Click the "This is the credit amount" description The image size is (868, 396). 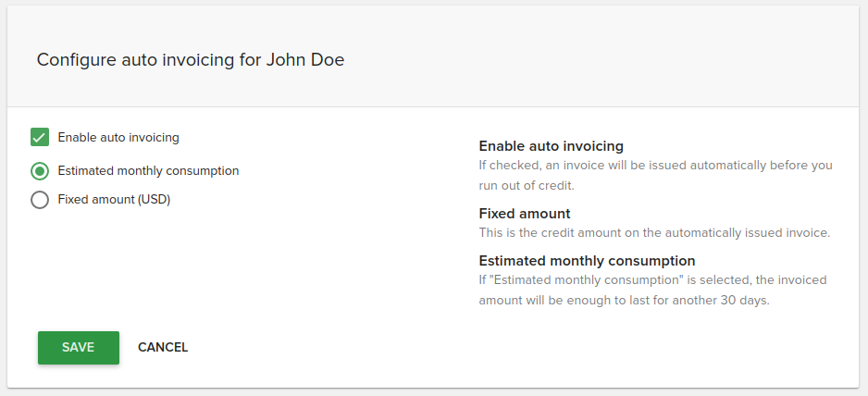(x=653, y=233)
